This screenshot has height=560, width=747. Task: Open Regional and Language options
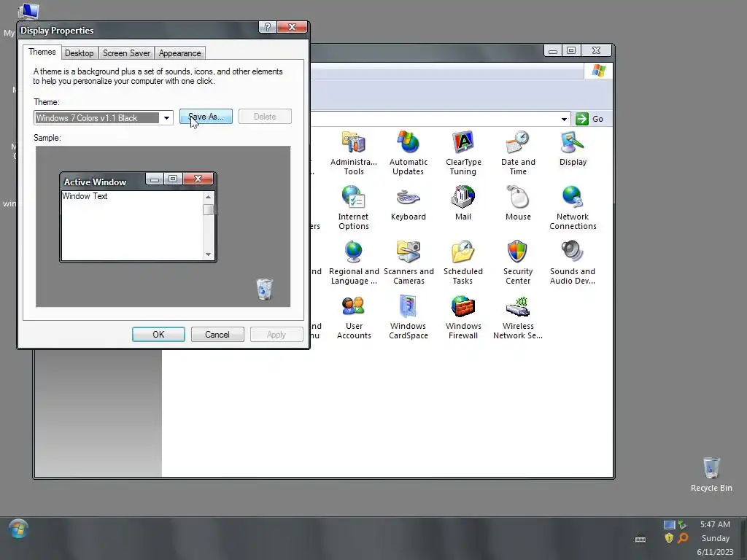[x=354, y=262]
